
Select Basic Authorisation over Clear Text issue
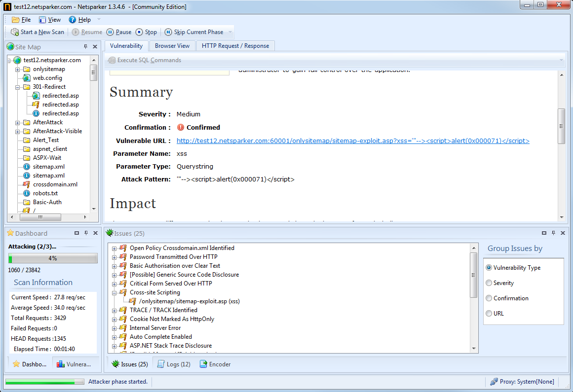[175, 266]
